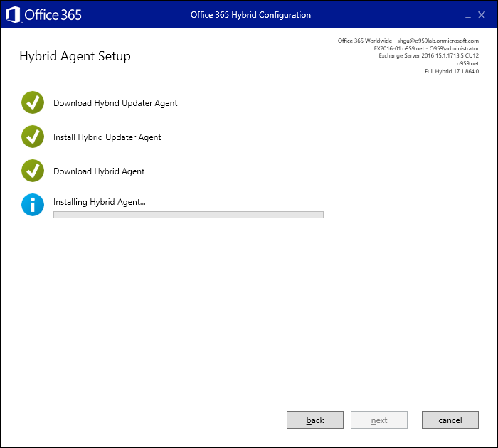Click the blue info icon beside Installing Hybrid Agent
Viewport: 498px width, 448px height.
[x=33, y=205]
